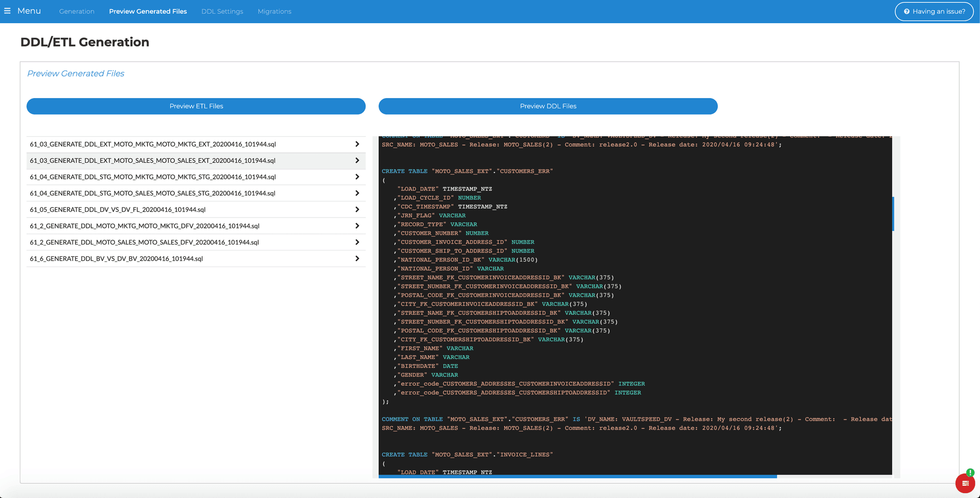The image size is (980, 498).
Task: Expand chevron for MOTO_SALES_DFV file row
Action: 357,242
